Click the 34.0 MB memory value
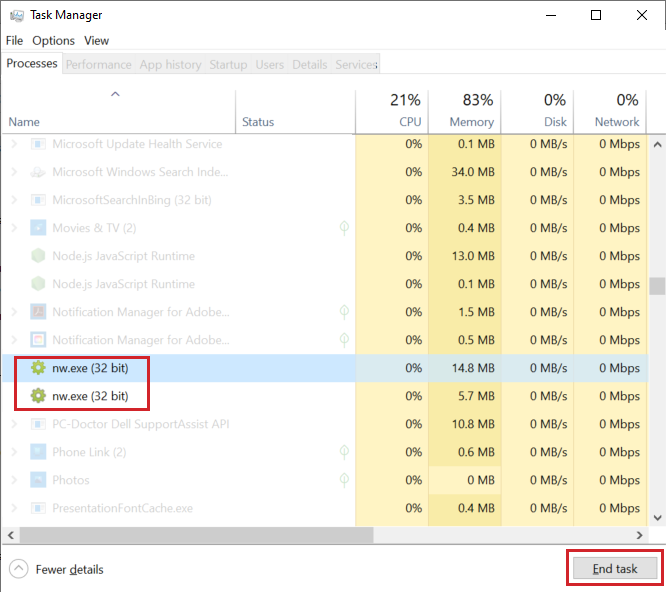Image resolution: width=666 pixels, height=592 pixels. click(473, 172)
